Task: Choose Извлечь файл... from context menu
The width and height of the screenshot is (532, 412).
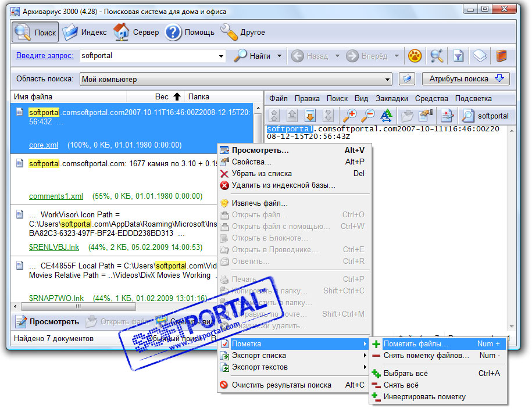Action: 294,203
